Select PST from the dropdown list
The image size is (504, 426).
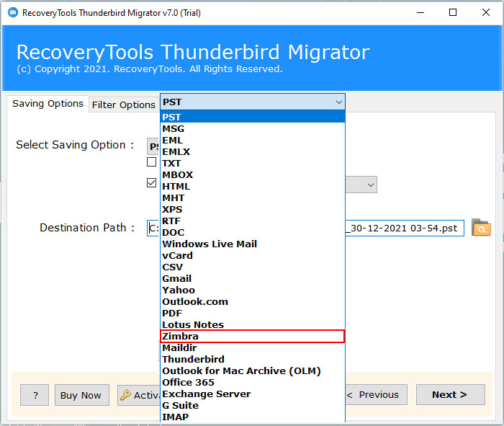click(252, 117)
